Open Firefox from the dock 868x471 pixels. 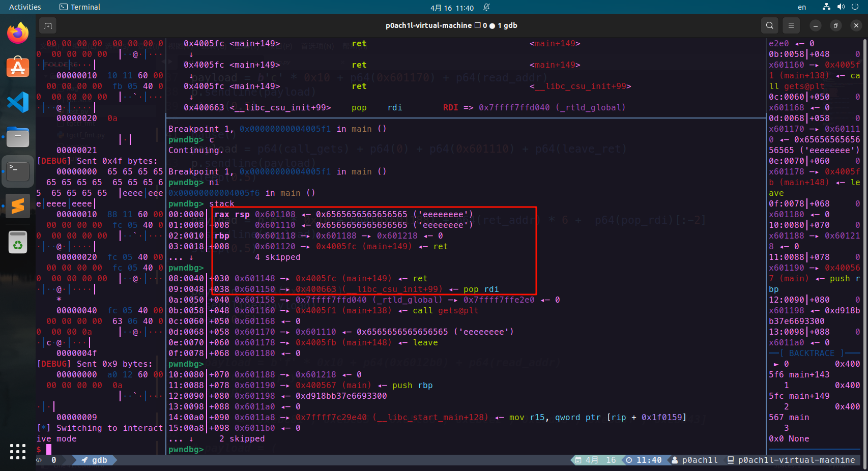18,33
